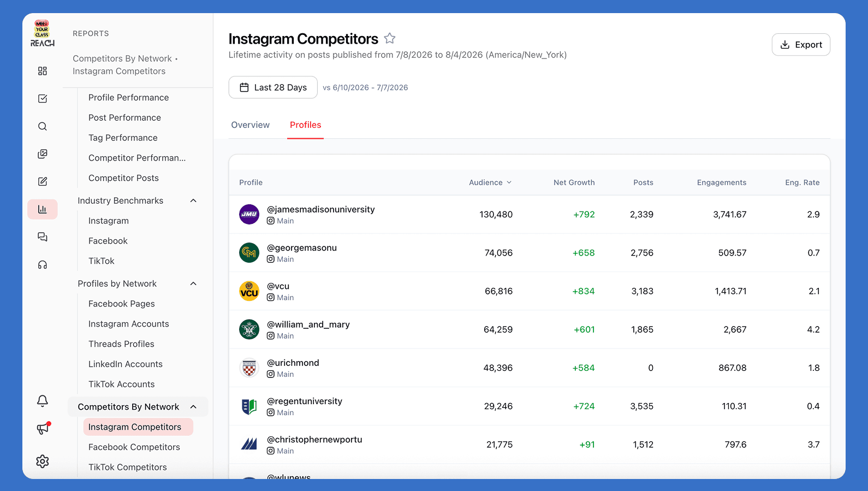Open Instagram industry benchmarks
This screenshot has height=491, width=868.
pyautogui.click(x=109, y=221)
